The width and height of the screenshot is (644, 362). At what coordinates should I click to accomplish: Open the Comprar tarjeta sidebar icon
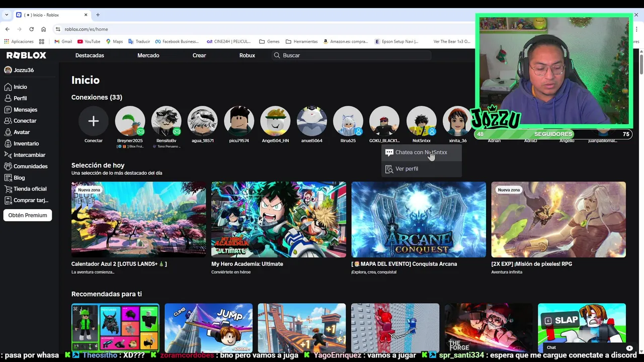pos(8,200)
